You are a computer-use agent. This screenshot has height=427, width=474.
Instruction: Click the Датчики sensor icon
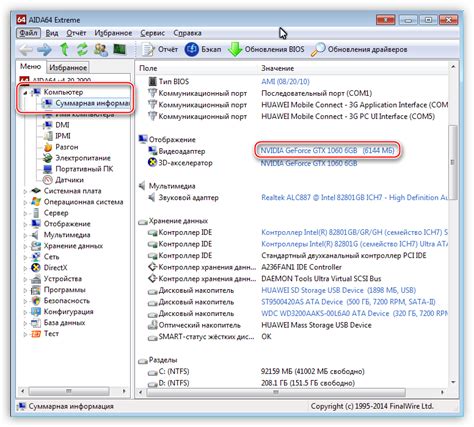tap(48, 180)
